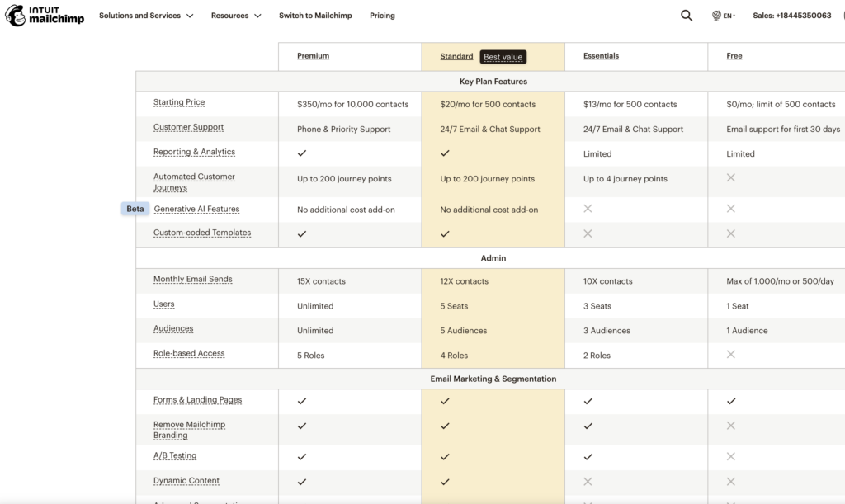Open the Free plan link
The width and height of the screenshot is (845, 504).
click(x=734, y=56)
